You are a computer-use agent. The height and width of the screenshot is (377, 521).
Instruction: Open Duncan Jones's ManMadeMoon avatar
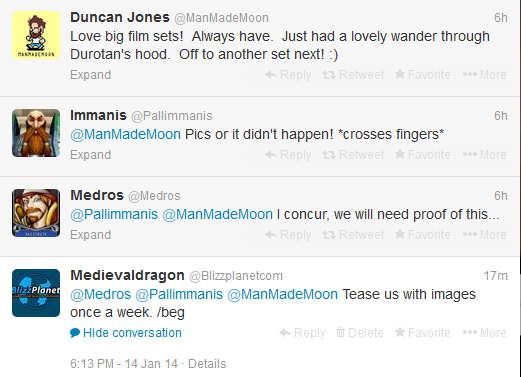(x=36, y=35)
